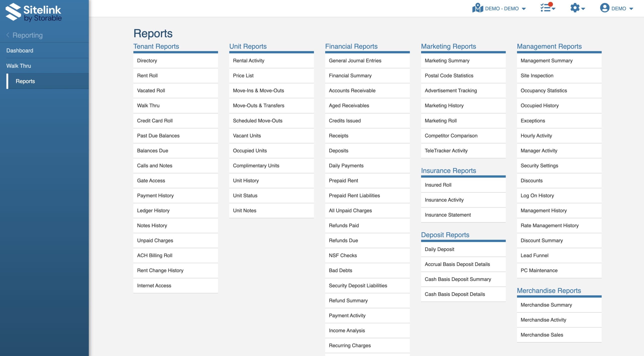The height and width of the screenshot is (356, 644).
Task: Open the Insurance Statement report
Action: pyautogui.click(x=448, y=215)
